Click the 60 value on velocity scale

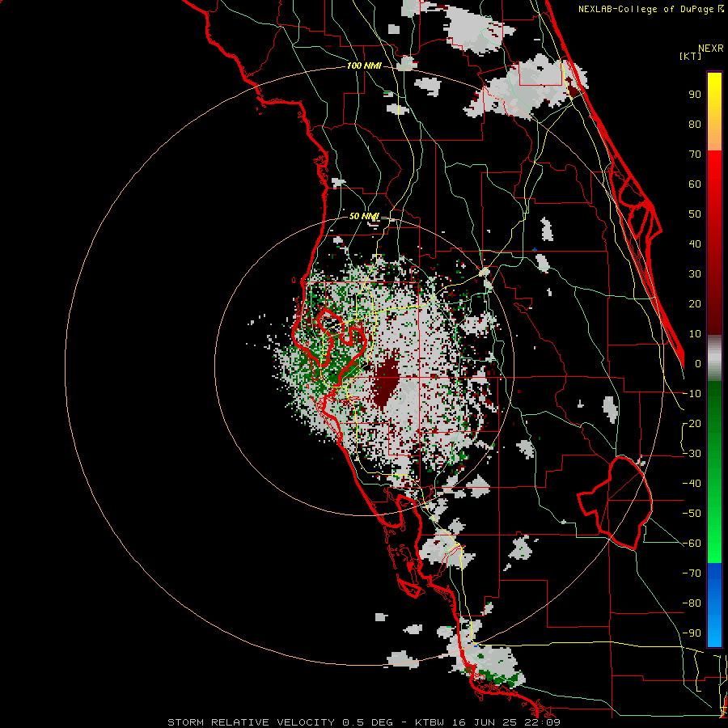pyautogui.click(x=695, y=184)
